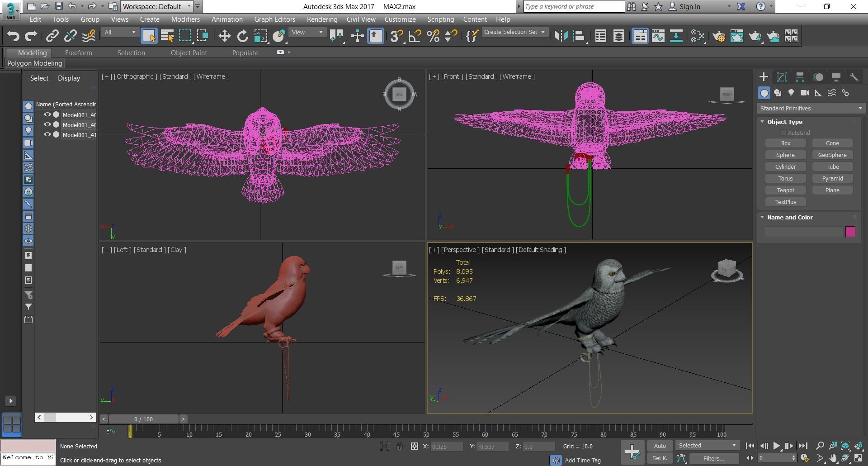Select the Shapes category icon
The width and height of the screenshot is (868, 466).
[x=778, y=93]
